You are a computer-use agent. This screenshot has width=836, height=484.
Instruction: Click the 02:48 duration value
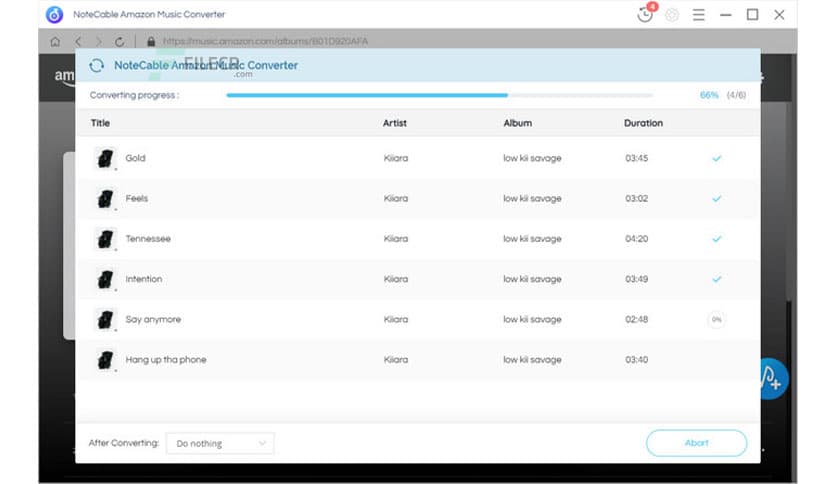[x=637, y=319]
